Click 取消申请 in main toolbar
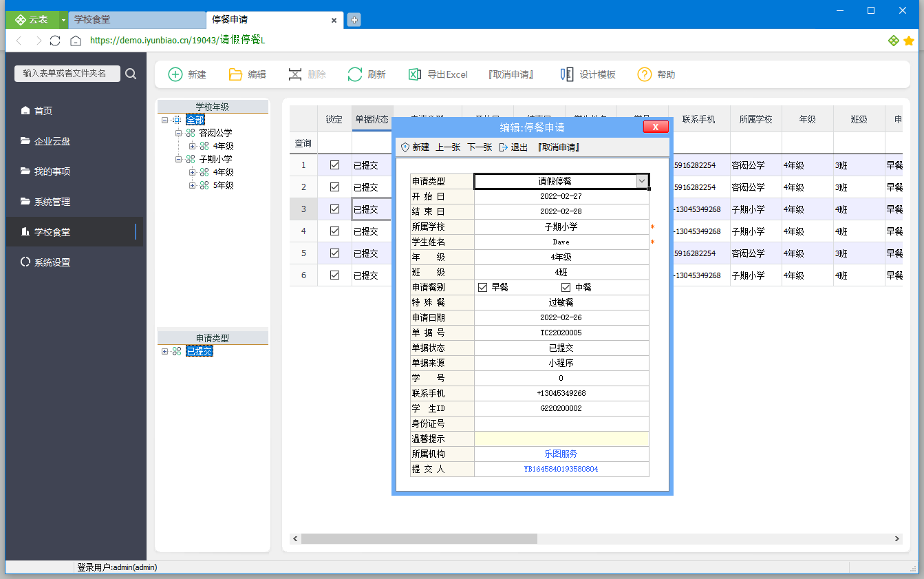924x579 pixels. [x=511, y=74]
